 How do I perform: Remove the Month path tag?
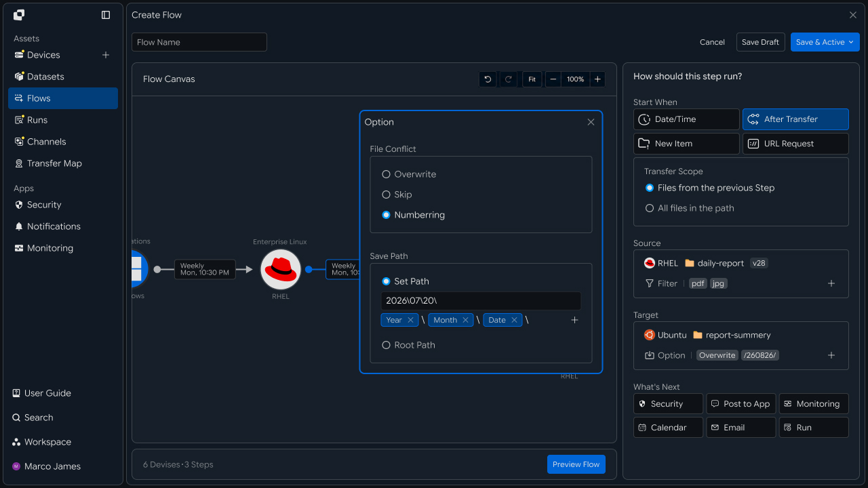465,320
